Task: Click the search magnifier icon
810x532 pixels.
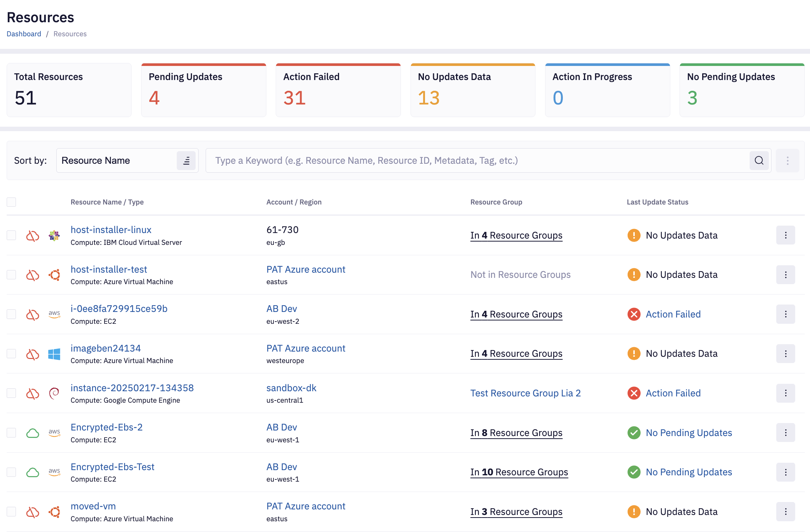Action: pos(759,160)
